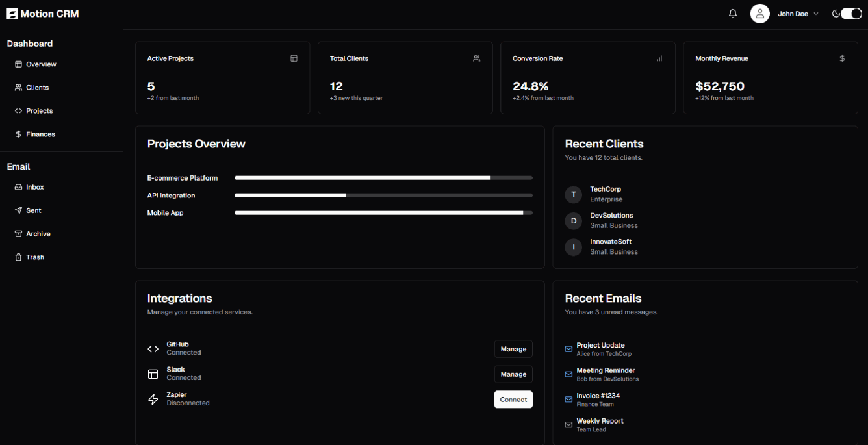The width and height of the screenshot is (868, 445).
Task: Toggle the dark mode switch
Action: tap(849, 13)
